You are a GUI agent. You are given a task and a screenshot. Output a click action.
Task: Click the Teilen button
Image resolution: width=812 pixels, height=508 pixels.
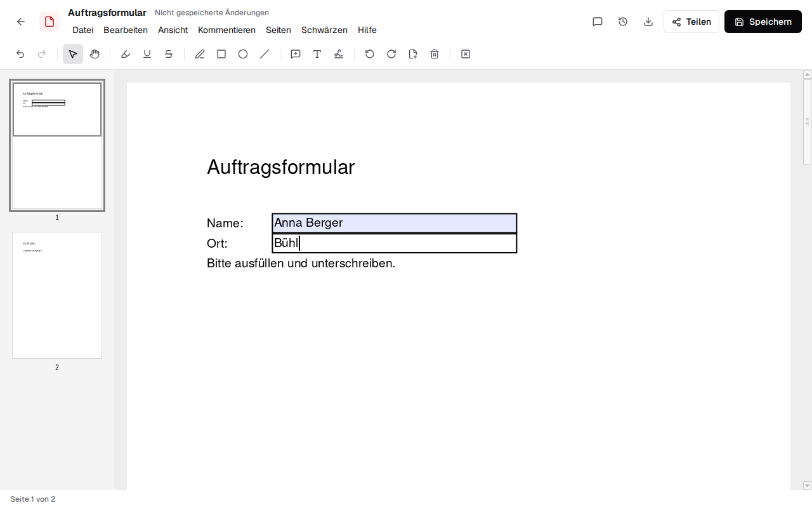[x=691, y=22]
